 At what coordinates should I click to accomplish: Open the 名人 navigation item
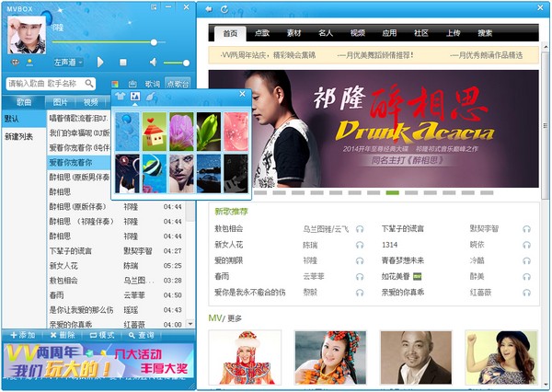(x=326, y=33)
